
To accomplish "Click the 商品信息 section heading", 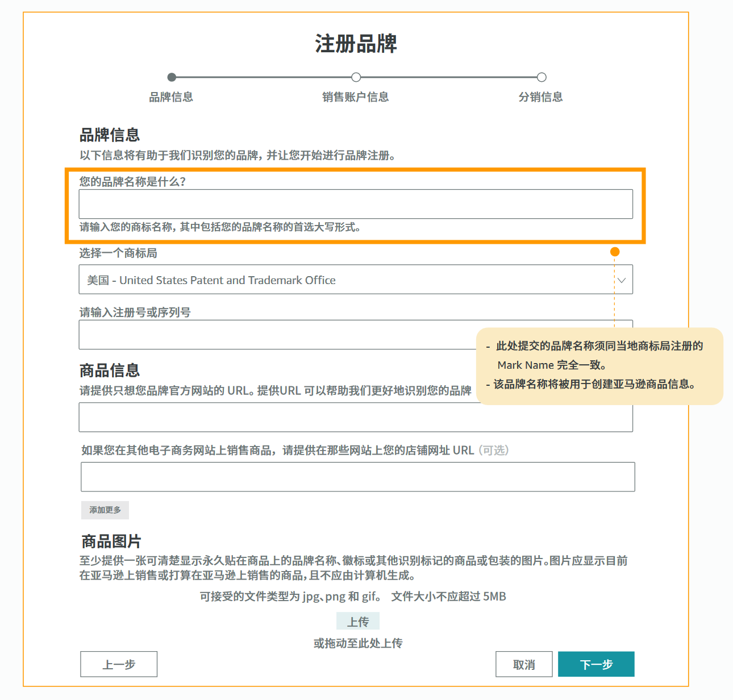I will point(110,370).
